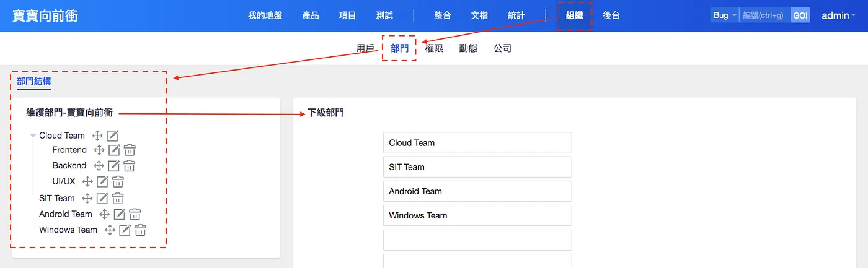
Task: Delete the UI/UX department
Action: point(118,181)
